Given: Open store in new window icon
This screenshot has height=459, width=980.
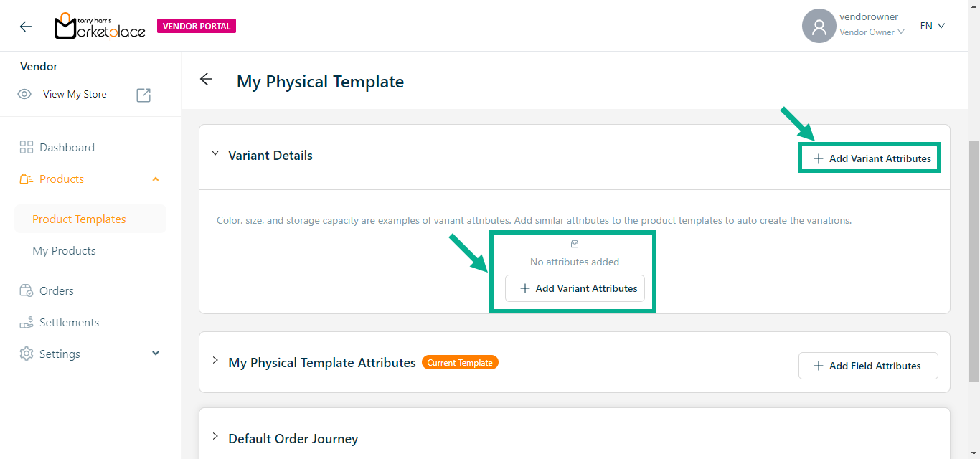Looking at the screenshot, I should point(143,95).
